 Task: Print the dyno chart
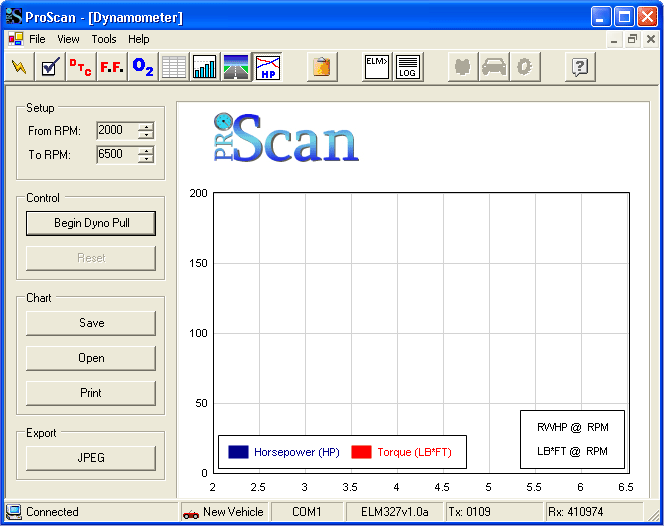click(x=91, y=393)
